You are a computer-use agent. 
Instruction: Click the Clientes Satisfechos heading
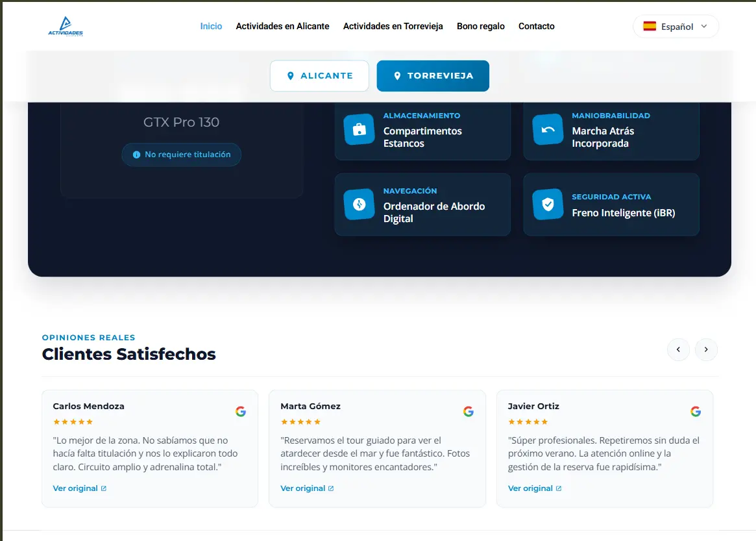coord(128,354)
